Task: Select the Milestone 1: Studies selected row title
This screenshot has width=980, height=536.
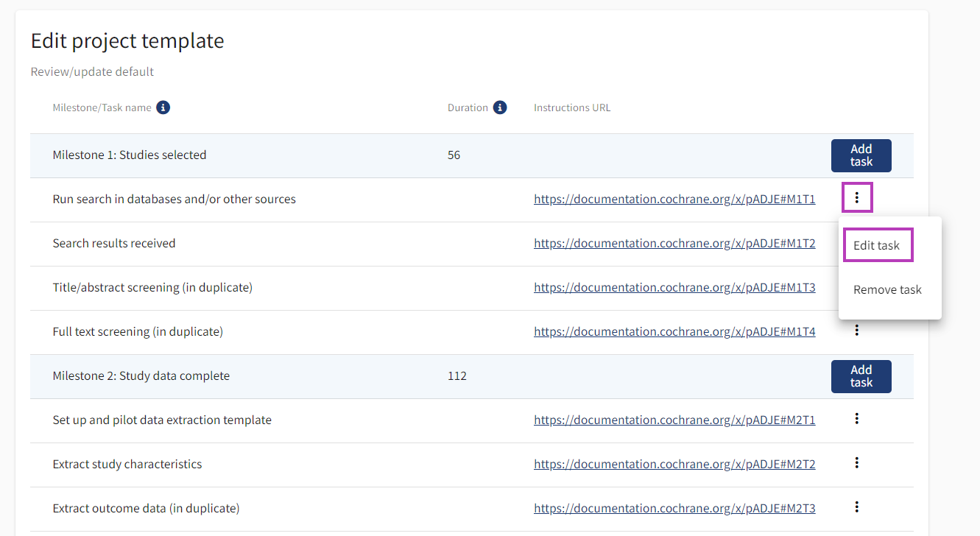Action: [x=130, y=155]
